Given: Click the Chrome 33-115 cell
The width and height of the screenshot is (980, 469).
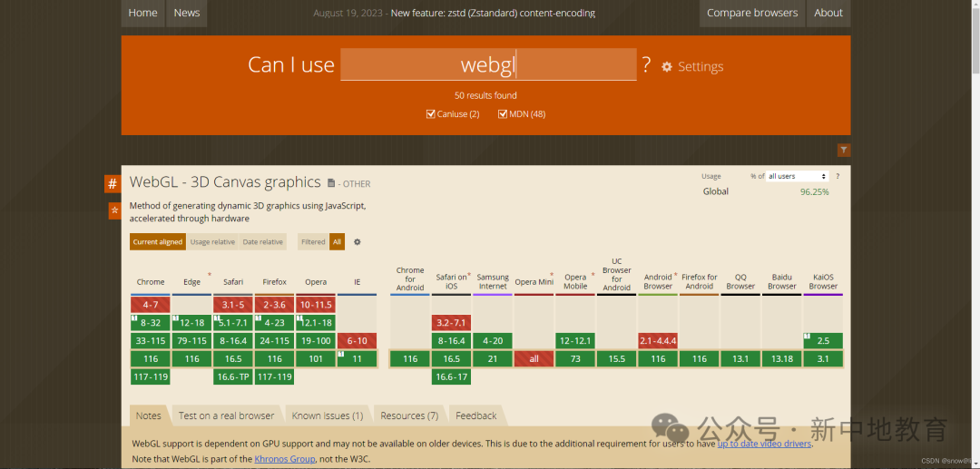Looking at the screenshot, I should coord(151,341).
